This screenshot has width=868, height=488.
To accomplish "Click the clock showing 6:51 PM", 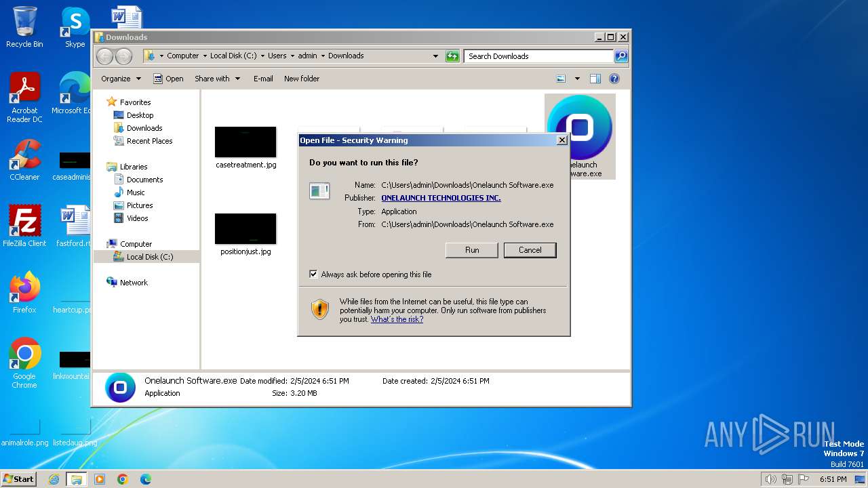I will (x=833, y=479).
